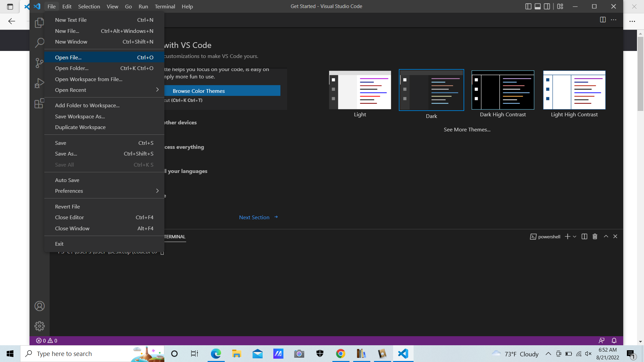Viewport: 644px width, 362px height.
Task: Open notifications bell in status bar
Action: click(x=614, y=341)
